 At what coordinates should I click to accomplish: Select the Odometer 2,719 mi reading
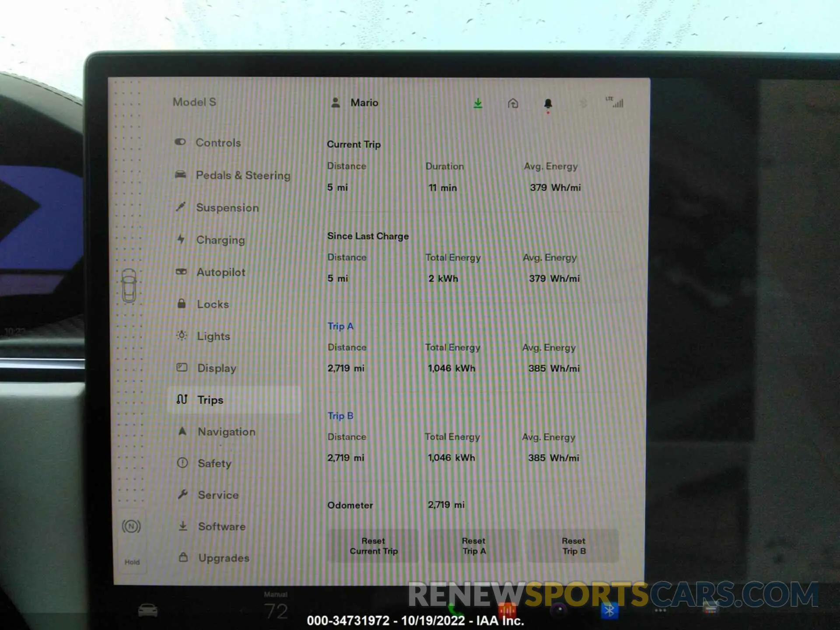(446, 505)
